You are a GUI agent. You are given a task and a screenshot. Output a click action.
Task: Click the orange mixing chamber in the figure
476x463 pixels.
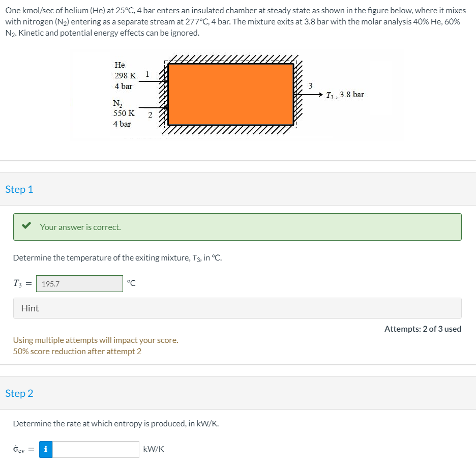(x=230, y=93)
